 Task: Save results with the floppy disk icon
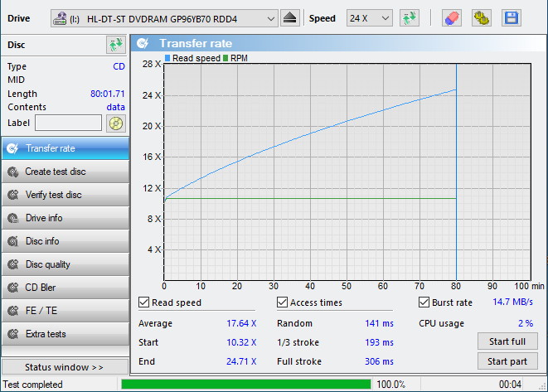coord(512,18)
